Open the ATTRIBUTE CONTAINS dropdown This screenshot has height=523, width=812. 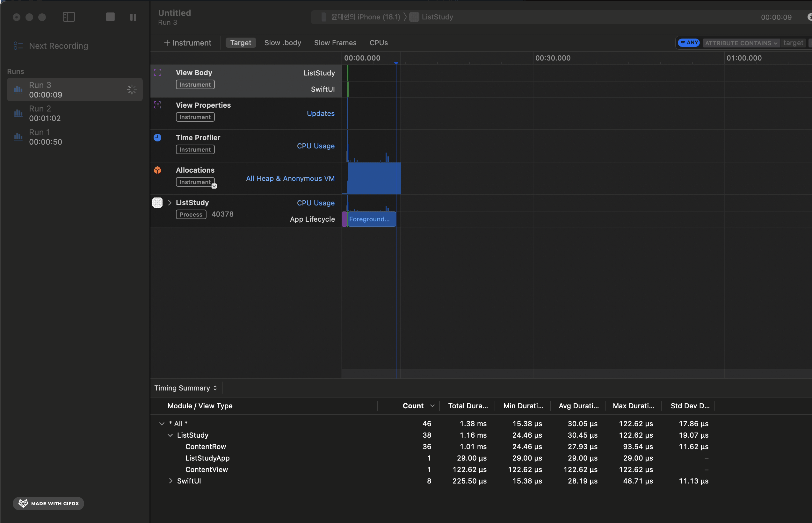pos(741,43)
